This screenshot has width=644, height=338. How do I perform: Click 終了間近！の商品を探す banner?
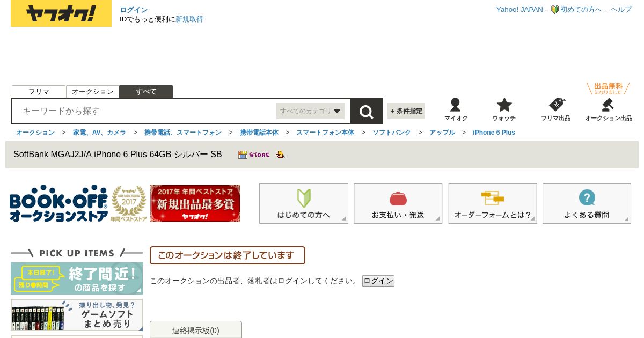[x=77, y=278]
